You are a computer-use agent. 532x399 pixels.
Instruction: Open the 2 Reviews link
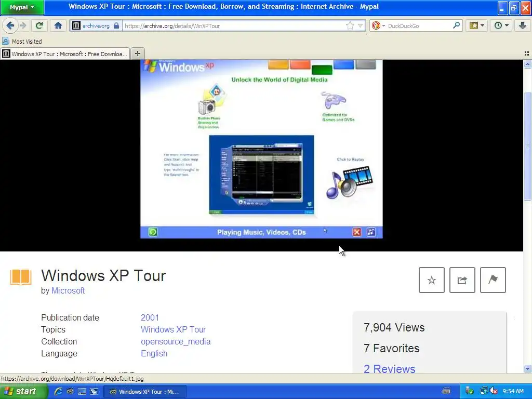389,368
